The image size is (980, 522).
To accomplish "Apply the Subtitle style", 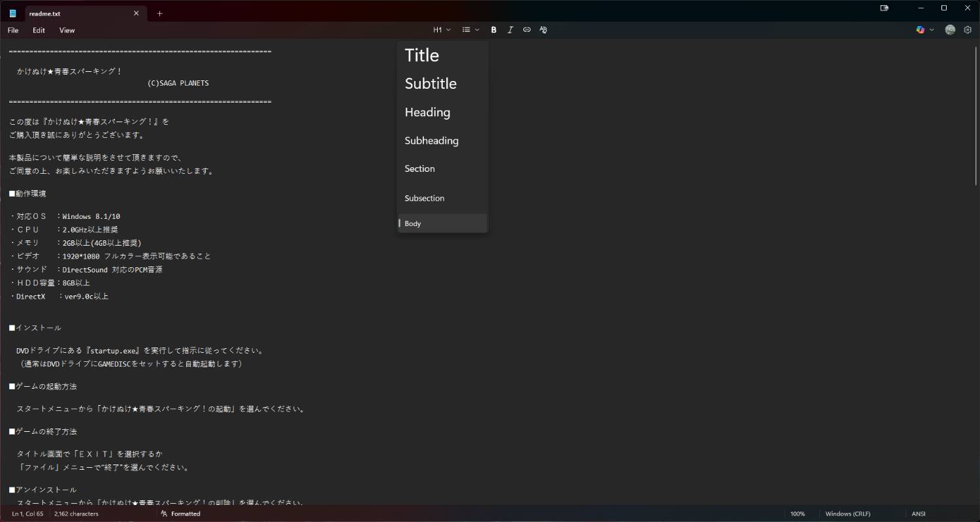I will pyautogui.click(x=442, y=84).
